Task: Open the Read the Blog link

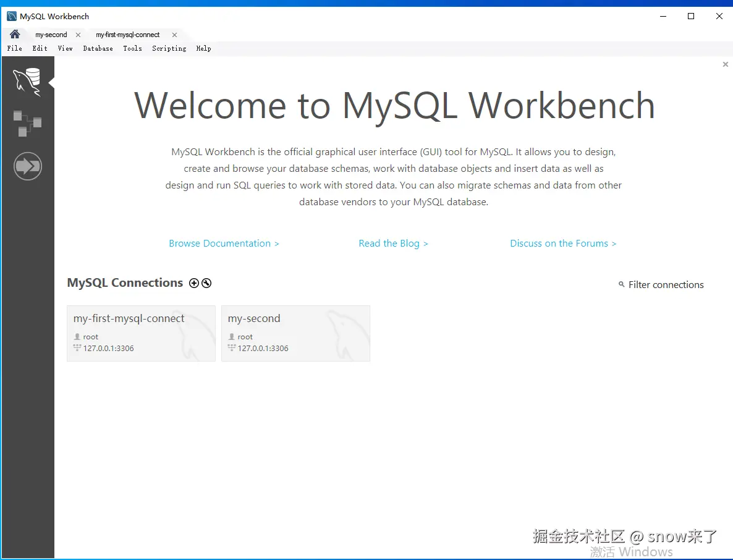Action: coord(393,244)
